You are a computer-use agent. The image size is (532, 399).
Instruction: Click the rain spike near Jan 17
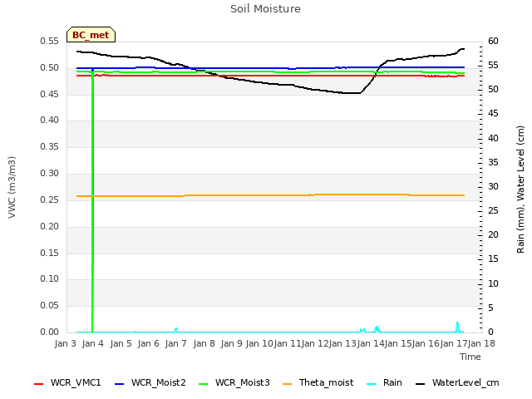point(457,327)
